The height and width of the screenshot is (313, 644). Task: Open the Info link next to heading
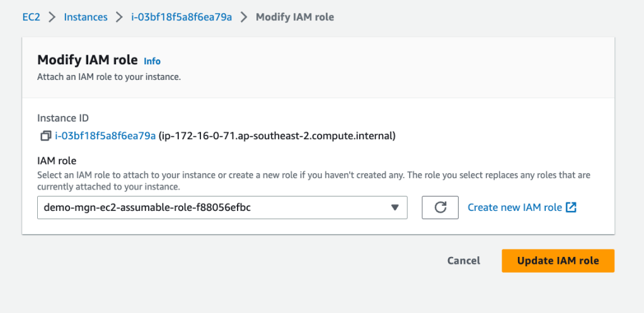[x=152, y=61]
